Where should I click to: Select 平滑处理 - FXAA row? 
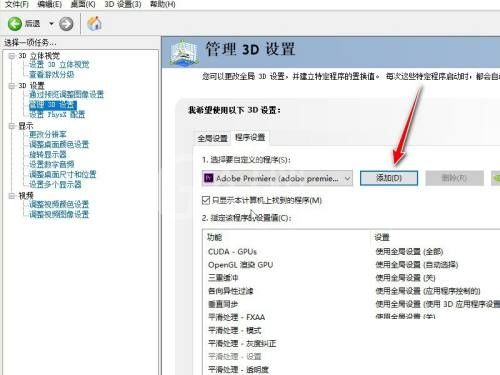coord(236,317)
